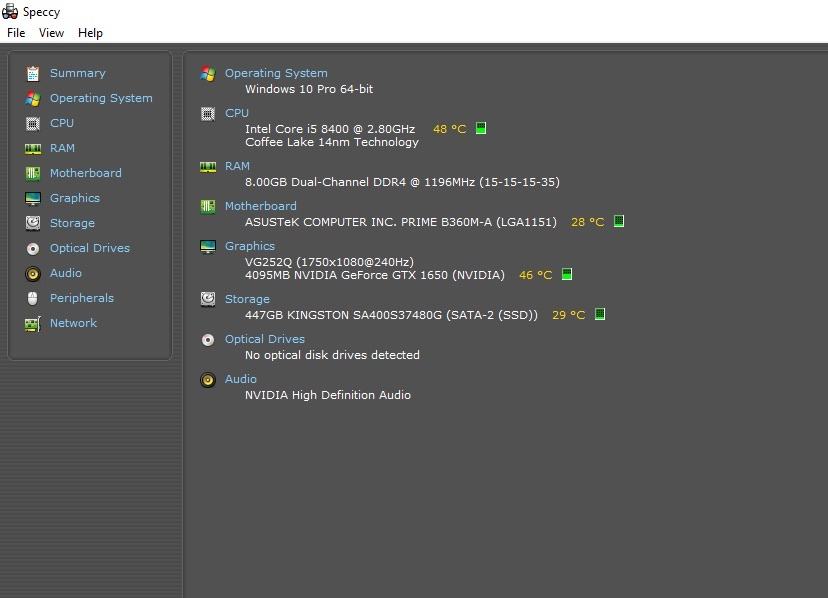
Task: Click the memory icon beside the RAM heading
Action: pos(208,167)
